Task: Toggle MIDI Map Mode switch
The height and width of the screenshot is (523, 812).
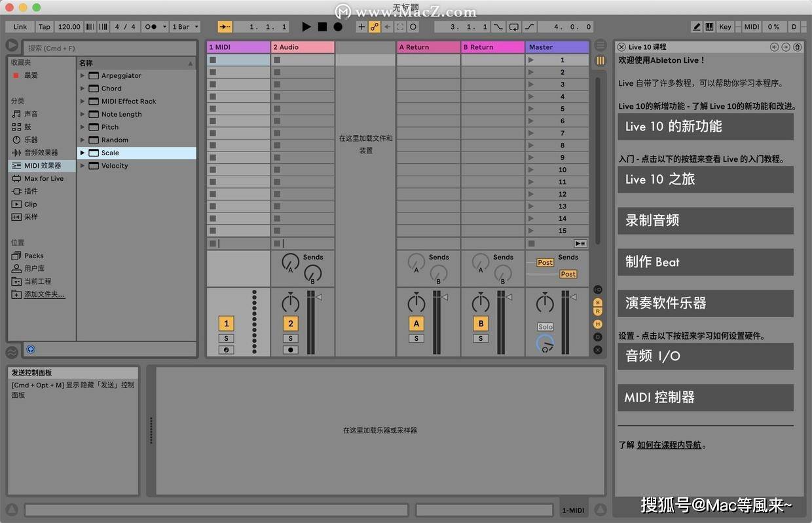Action: pyautogui.click(x=752, y=27)
